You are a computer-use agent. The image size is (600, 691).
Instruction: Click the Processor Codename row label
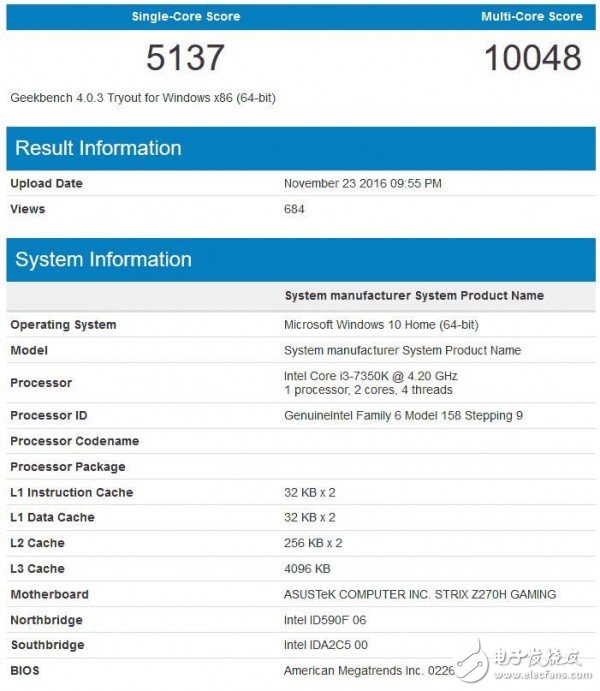(x=74, y=441)
